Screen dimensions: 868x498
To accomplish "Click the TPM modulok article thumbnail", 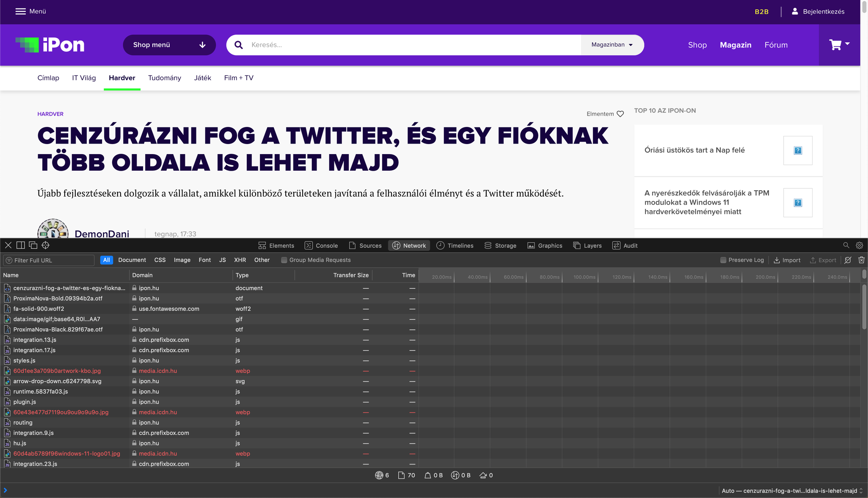I will pos(798,202).
